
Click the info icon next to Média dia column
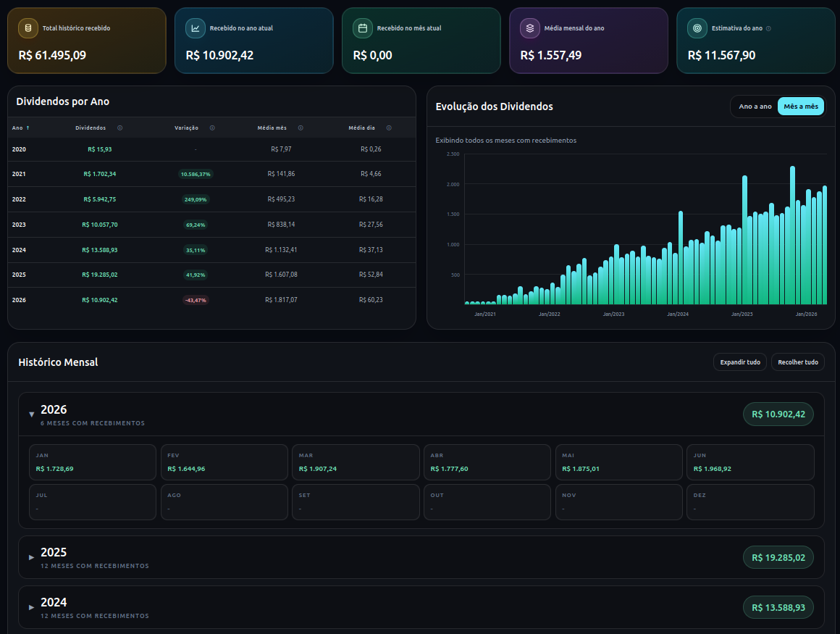pos(389,128)
